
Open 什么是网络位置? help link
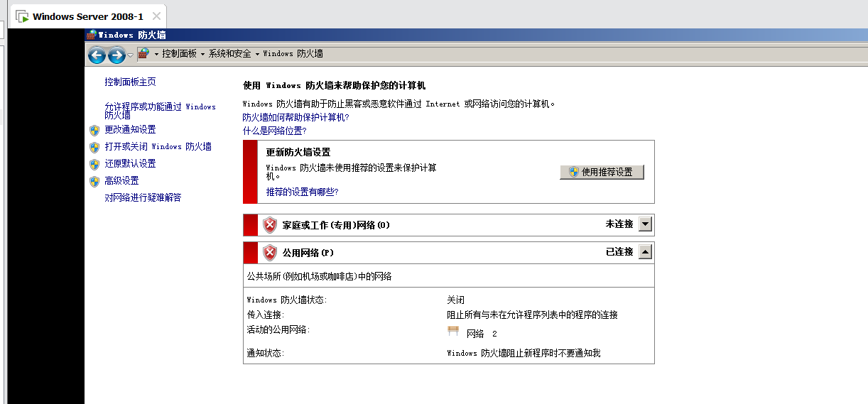(x=274, y=131)
